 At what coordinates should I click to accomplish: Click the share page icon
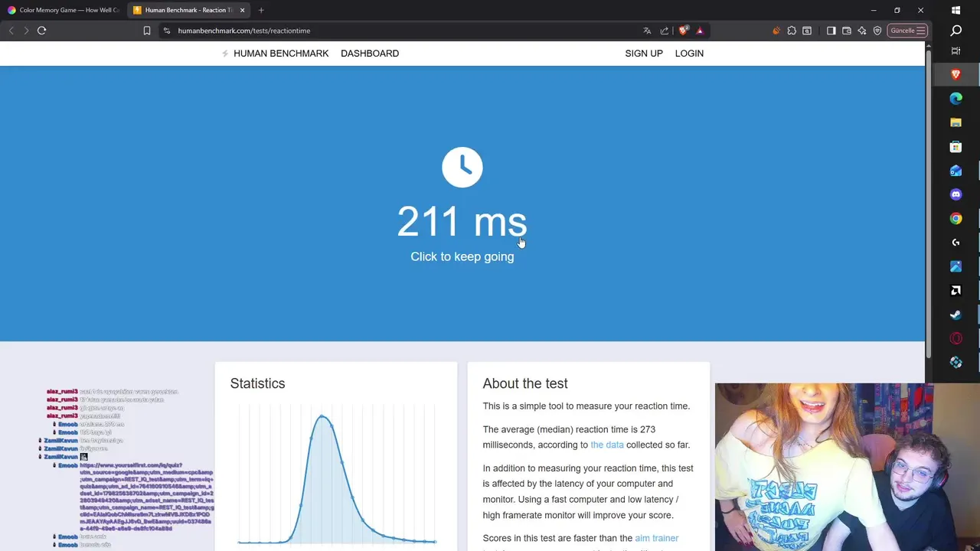[665, 31]
